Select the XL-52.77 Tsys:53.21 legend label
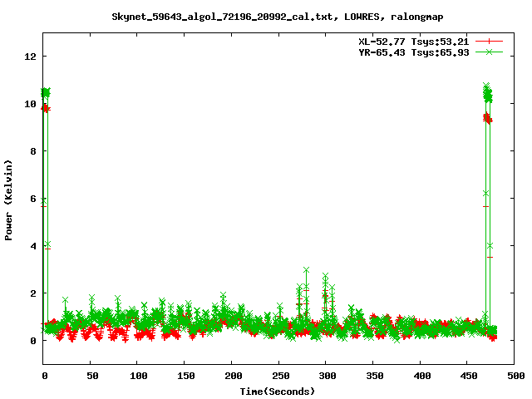The image size is (532, 399). click(x=414, y=42)
